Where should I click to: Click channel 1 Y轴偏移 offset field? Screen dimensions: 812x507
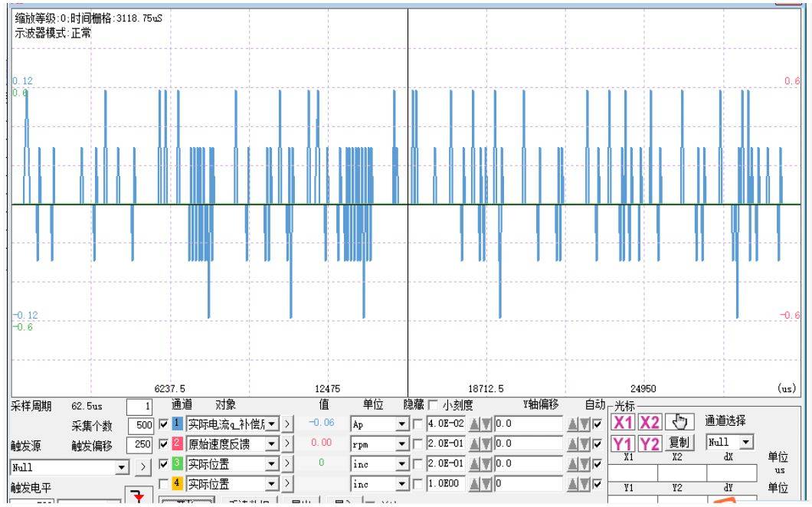(529, 423)
